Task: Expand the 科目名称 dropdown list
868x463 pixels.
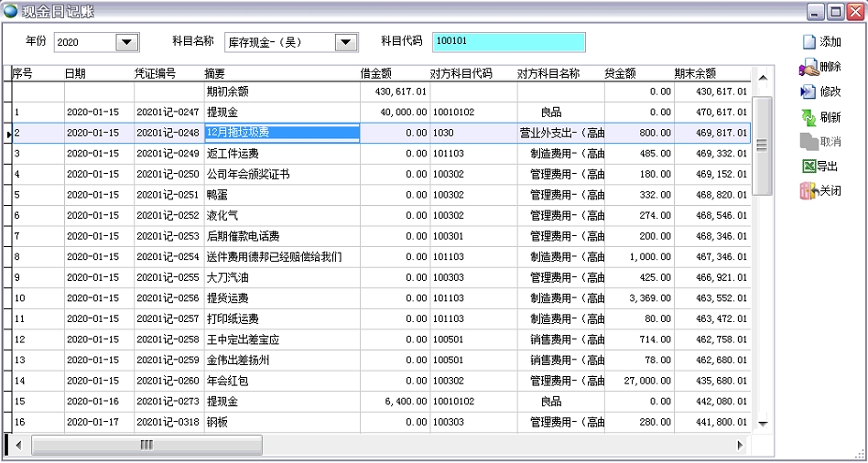Action: tap(345, 42)
